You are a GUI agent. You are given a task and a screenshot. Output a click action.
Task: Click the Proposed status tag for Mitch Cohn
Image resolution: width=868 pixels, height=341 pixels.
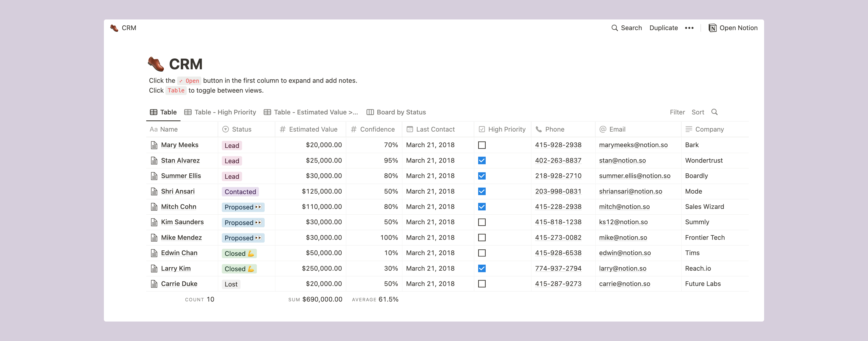pyautogui.click(x=243, y=207)
